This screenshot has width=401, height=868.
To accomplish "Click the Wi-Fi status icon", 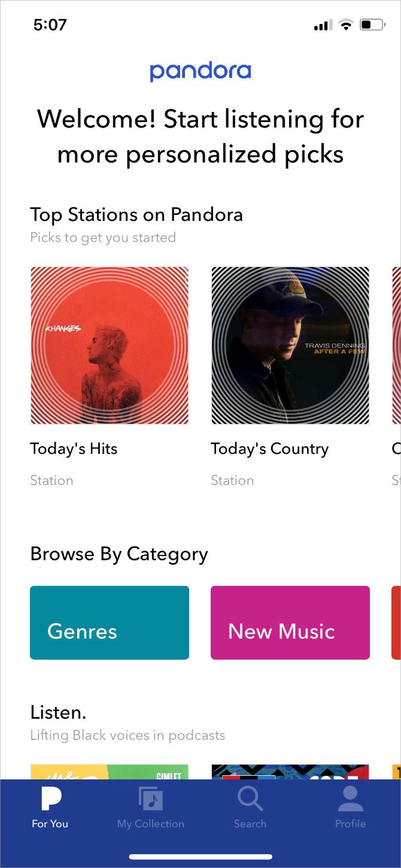I will 346,25.
